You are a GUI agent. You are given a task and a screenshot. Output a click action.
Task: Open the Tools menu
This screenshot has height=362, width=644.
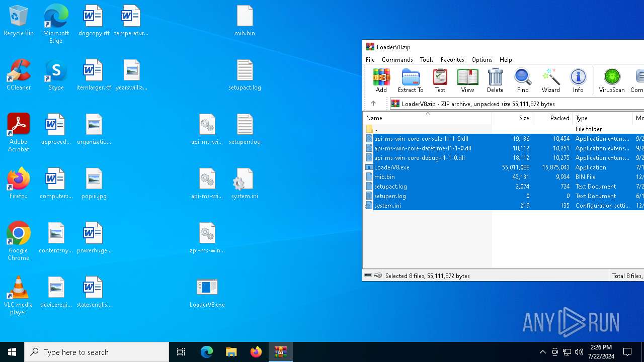point(427,59)
